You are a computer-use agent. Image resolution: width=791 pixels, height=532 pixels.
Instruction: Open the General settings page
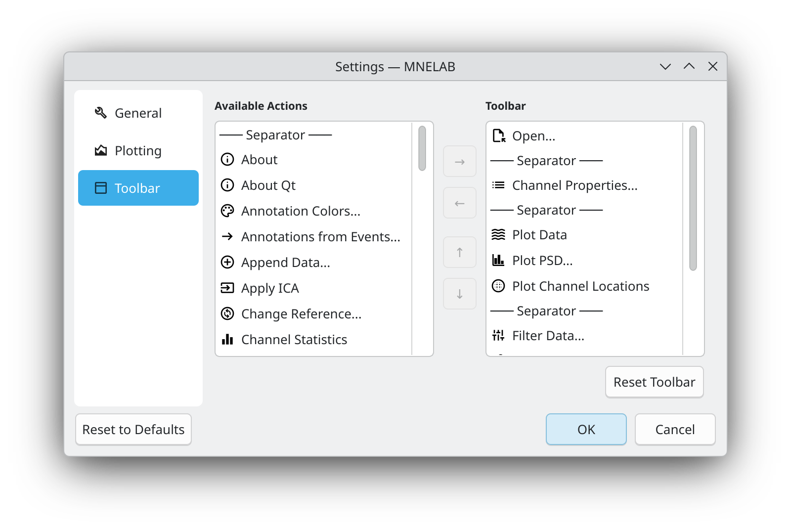click(x=138, y=113)
